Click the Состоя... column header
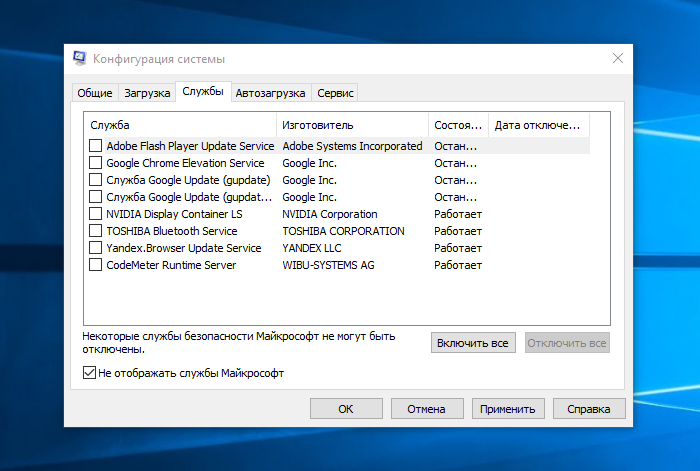The image size is (700, 471). pos(458,125)
